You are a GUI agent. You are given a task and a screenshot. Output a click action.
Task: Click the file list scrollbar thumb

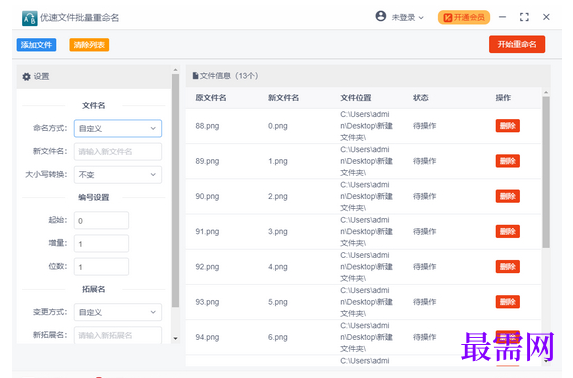click(x=546, y=172)
